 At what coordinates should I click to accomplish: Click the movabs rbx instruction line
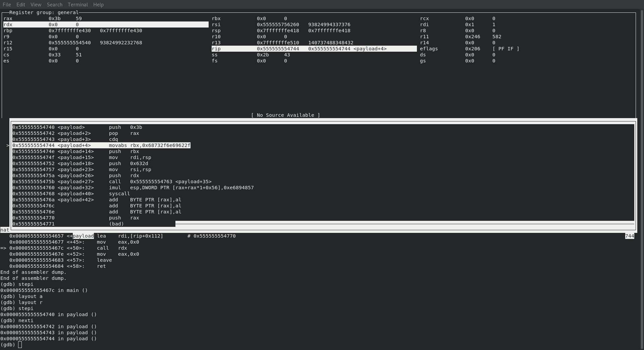point(149,145)
